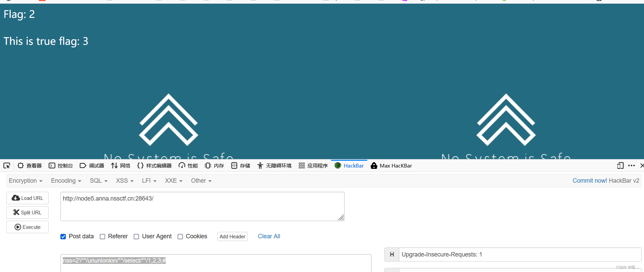Viewport: 644px width, 272px height.
Task: Expand the LFI dropdown menu
Action: click(149, 181)
